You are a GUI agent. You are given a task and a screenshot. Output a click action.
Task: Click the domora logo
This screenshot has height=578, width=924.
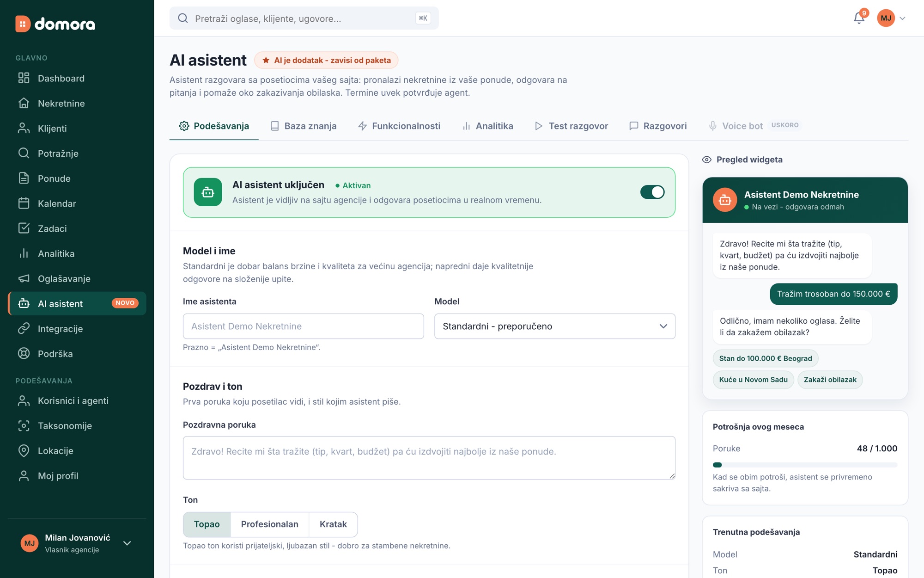pyautogui.click(x=55, y=24)
